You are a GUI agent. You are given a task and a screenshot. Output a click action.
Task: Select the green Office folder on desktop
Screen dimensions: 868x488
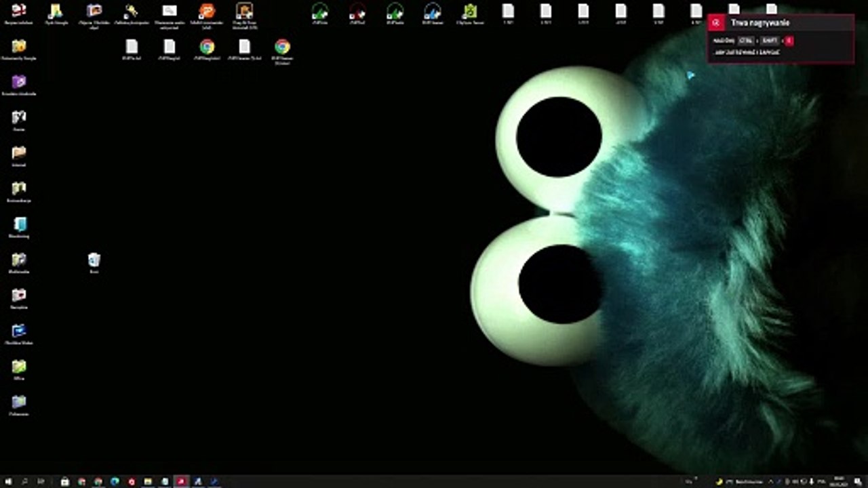pos(19,367)
